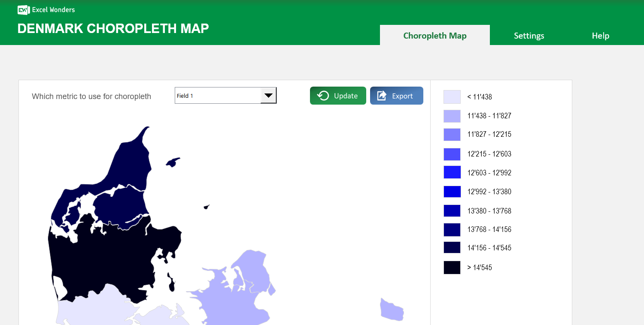Switch to the Settings tab

tap(529, 36)
